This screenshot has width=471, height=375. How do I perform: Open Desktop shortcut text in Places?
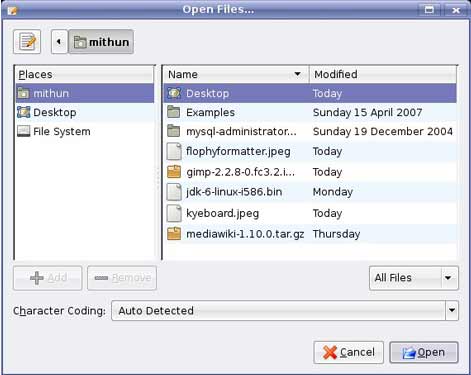click(x=55, y=113)
